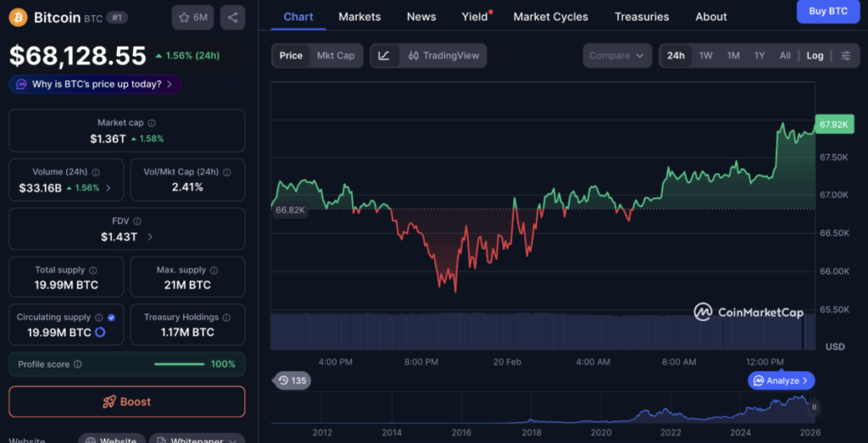This screenshot has width=868, height=443.
Task: Click the info icon beside Market cap
Action: [152, 124]
